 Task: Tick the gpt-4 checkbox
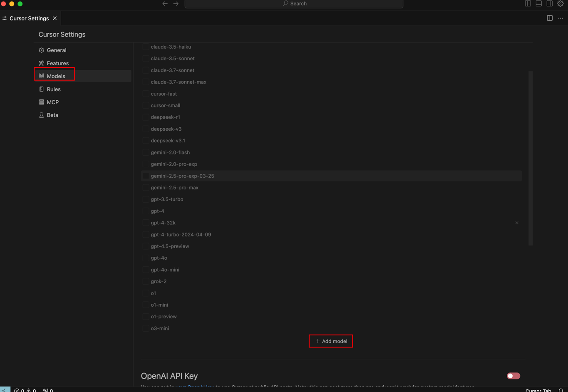pyautogui.click(x=146, y=211)
